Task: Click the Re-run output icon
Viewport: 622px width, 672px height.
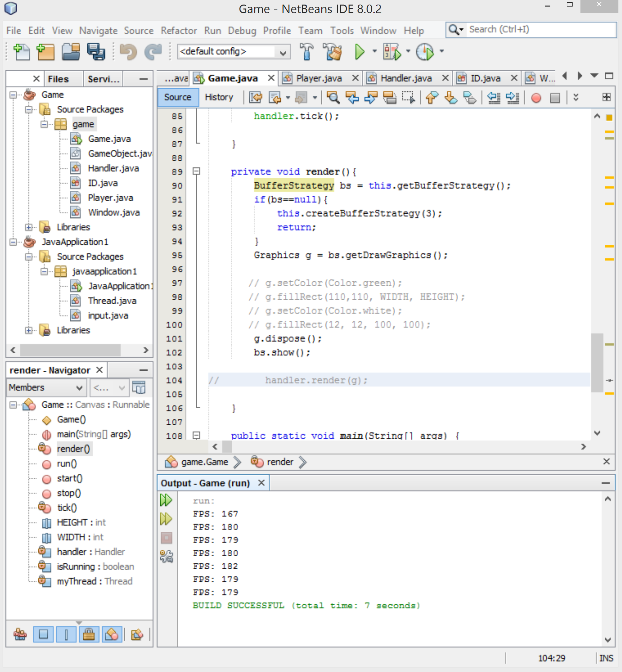Action: 166,500
